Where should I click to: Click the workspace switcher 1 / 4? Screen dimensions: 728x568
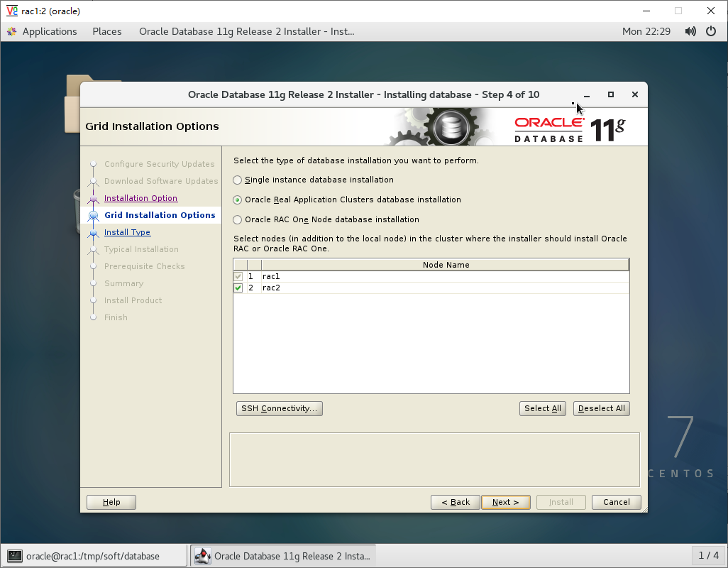tap(709, 555)
